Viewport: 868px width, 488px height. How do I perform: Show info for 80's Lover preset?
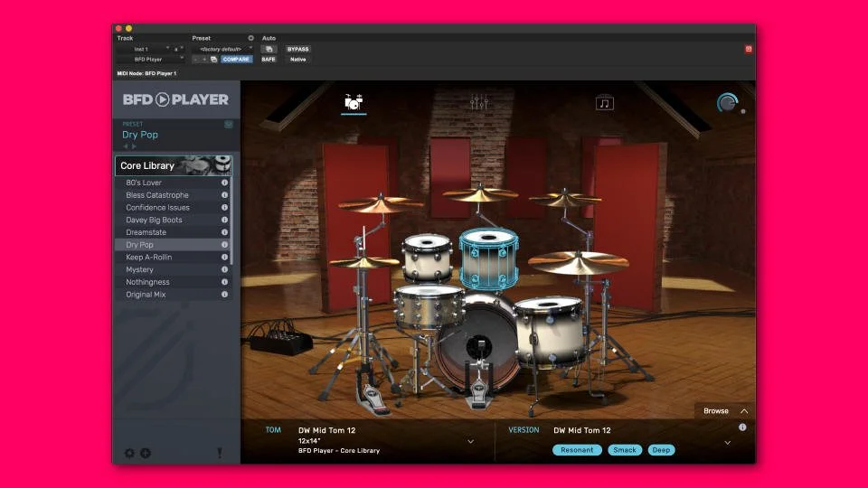click(x=225, y=183)
